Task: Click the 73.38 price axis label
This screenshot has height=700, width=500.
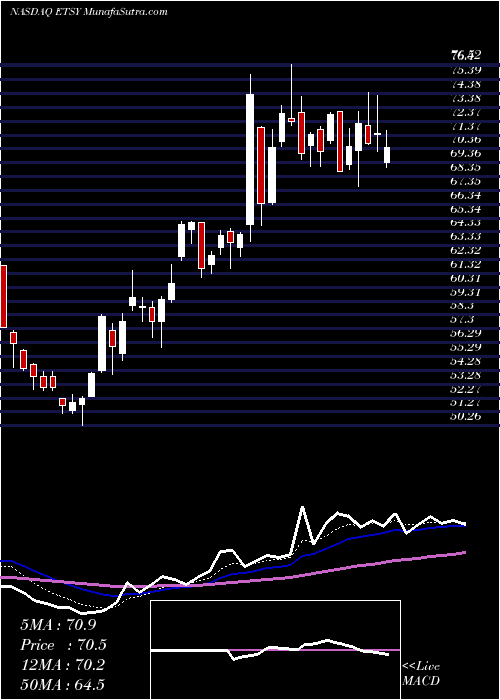Action: [466, 98]
